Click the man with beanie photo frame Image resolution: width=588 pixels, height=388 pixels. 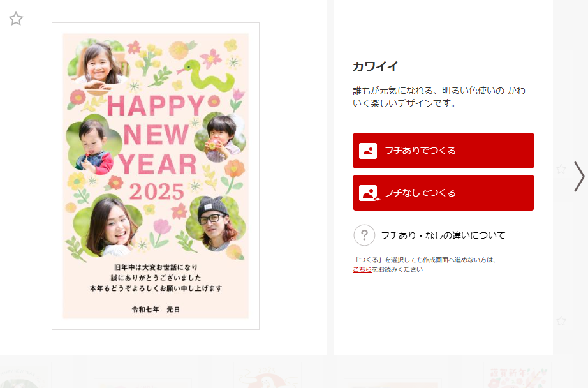click(x=215, y=223)
